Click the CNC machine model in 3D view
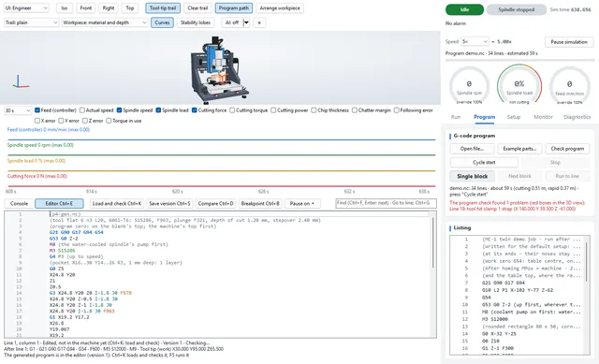This screenshot has height=364, width=599. click(x=219, y=69)
